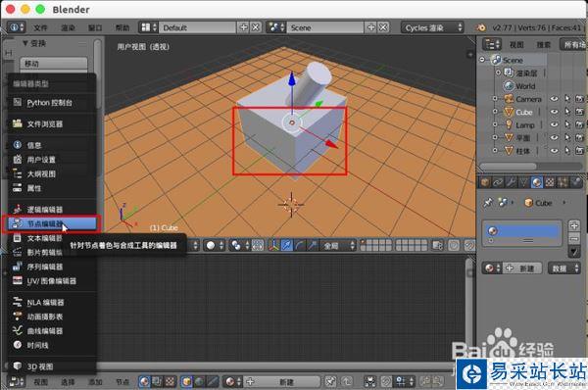This screenshot has height=390, width=588.
Task: Open the 渲染 menu in info header
Action: 68,27
